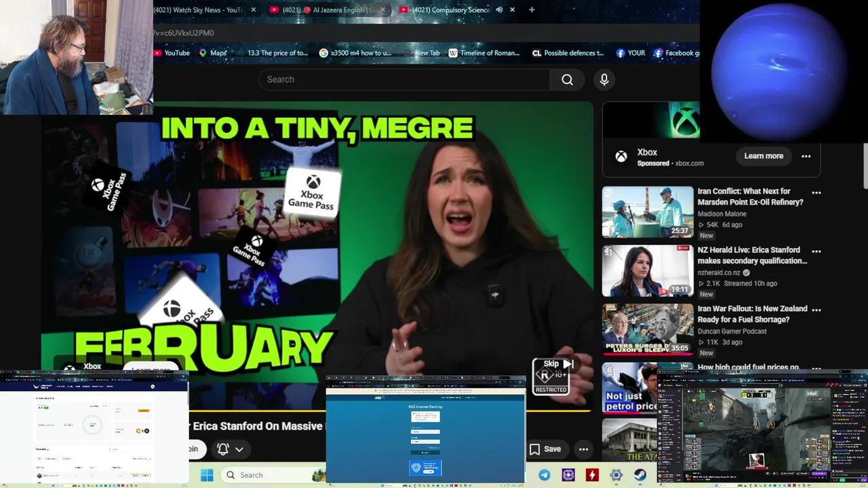
Task: Click the YouTube search magnifier button
Action: click(x=567, y=79)
